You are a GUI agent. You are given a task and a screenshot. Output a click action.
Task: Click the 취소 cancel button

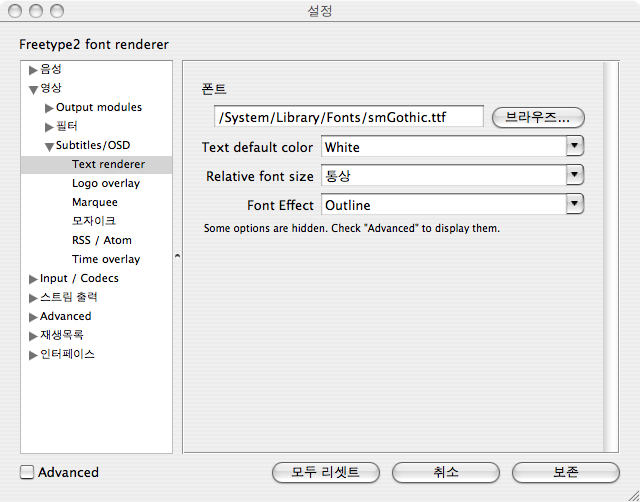(x=446, y=473)
